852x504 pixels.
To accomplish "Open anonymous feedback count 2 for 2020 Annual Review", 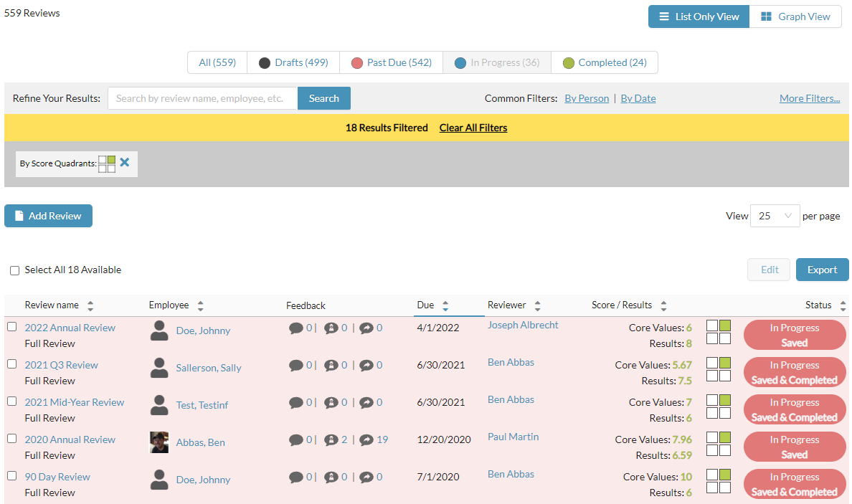I will 344,439.
